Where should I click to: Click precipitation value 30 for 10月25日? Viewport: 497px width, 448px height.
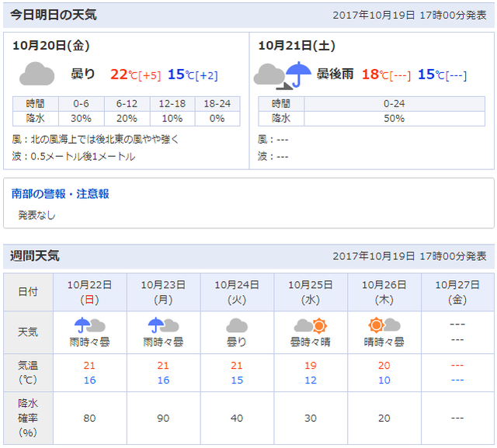(311, 418)
